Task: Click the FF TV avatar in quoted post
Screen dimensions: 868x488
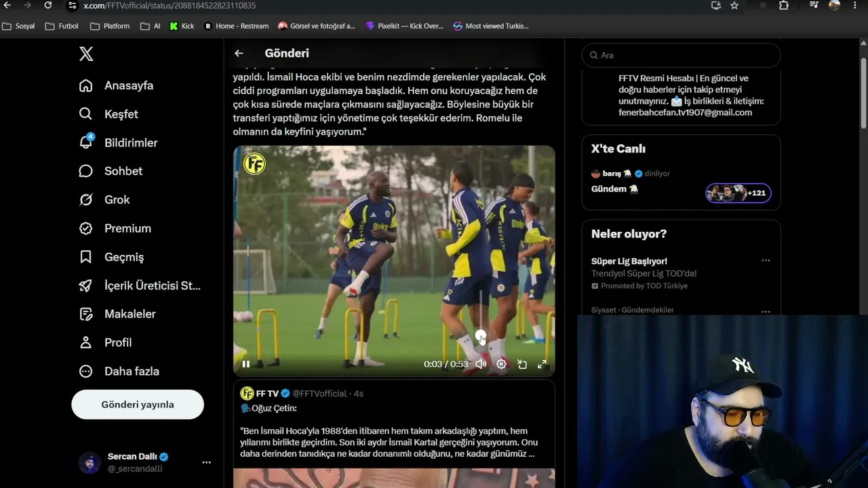Action: click(x=247, y=393)
